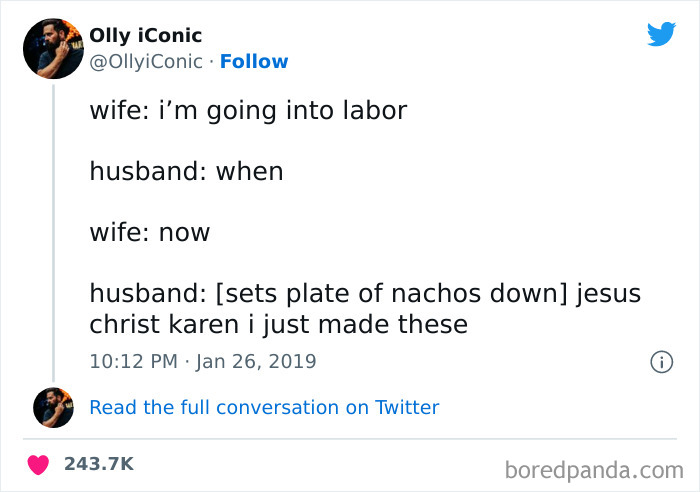Click the "wife: now" line
The image size is (700, 492).
coord(150,233)
